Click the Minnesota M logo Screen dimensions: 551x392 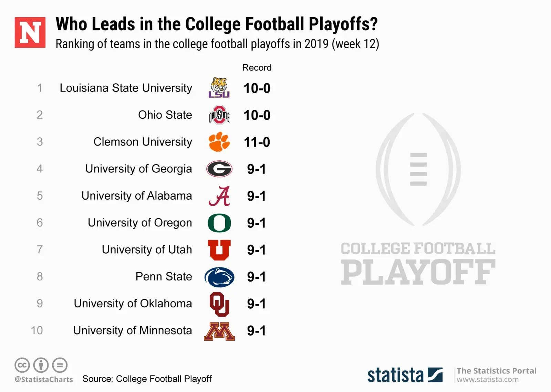[x=219, y=331]
